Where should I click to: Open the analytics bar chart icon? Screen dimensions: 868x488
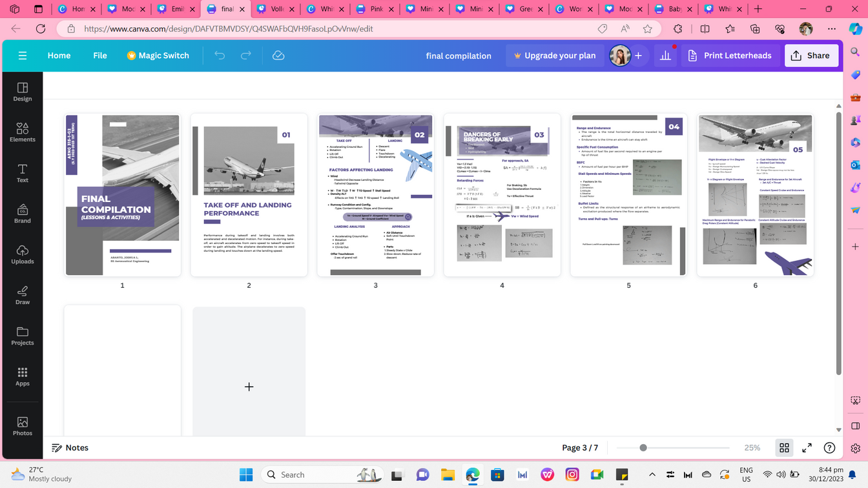[x=665, y=56]
